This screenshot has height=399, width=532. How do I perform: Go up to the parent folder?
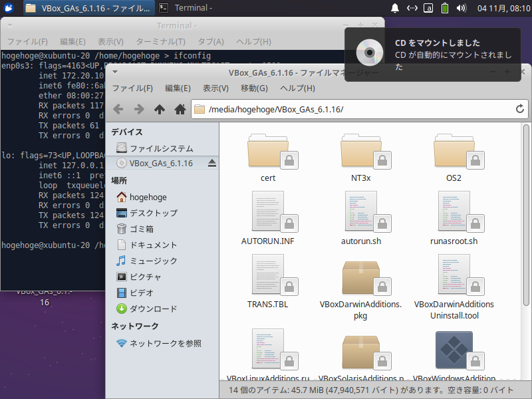point(160,109)
